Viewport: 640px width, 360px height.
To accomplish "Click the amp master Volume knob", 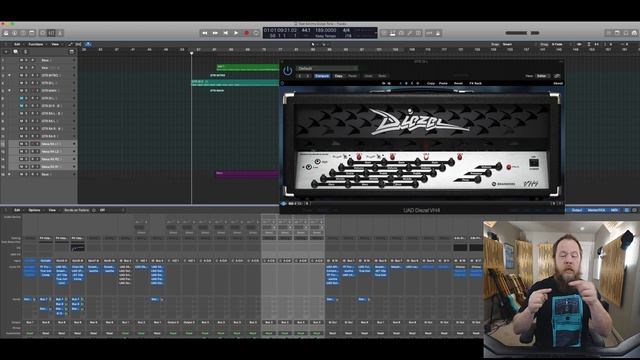I will pyautogui.click(x=498, y=166).
